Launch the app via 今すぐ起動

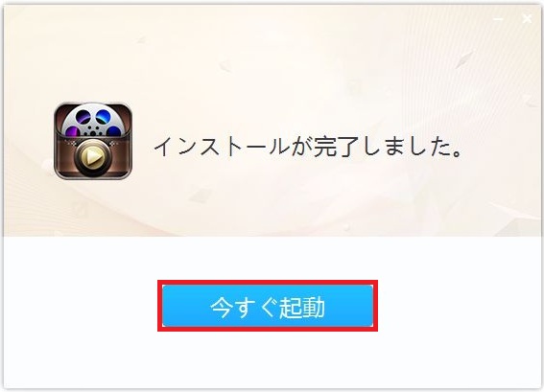pos(268,306)
